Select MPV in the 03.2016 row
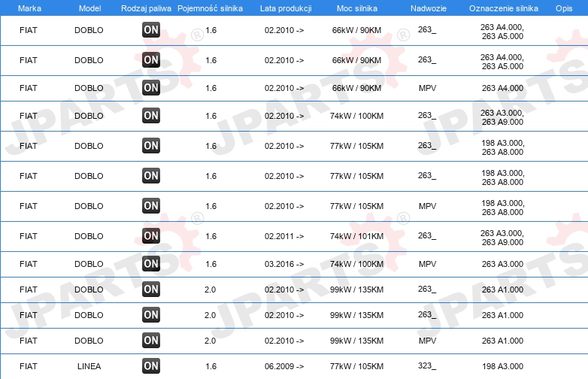This screenshot has width=588, height=379. pos(428,264)
